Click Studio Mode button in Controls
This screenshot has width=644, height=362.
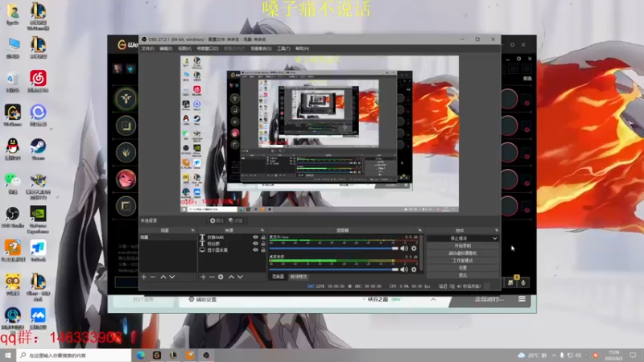463,260
